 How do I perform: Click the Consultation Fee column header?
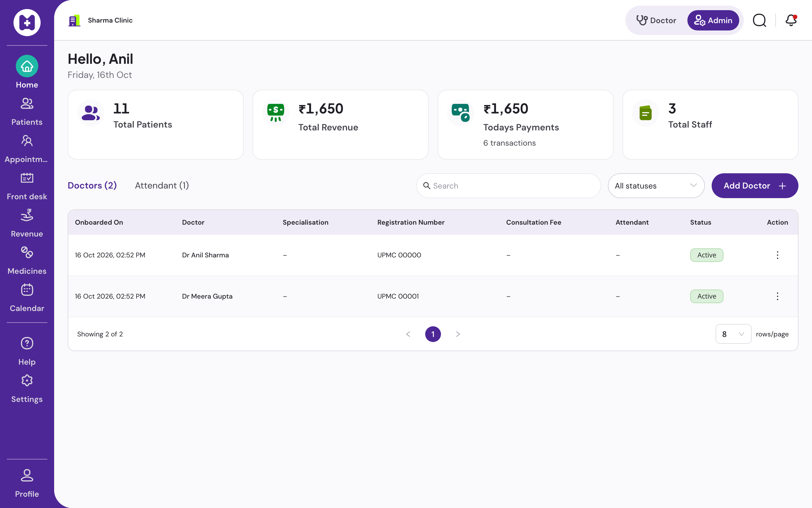tap(533, 222)
